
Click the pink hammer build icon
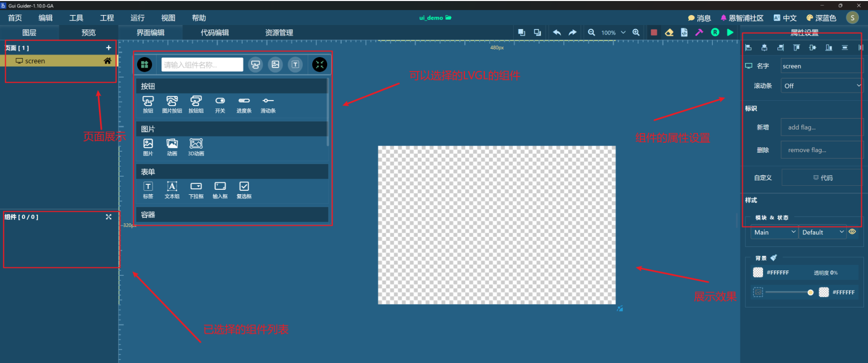click(x=699, y=33)
